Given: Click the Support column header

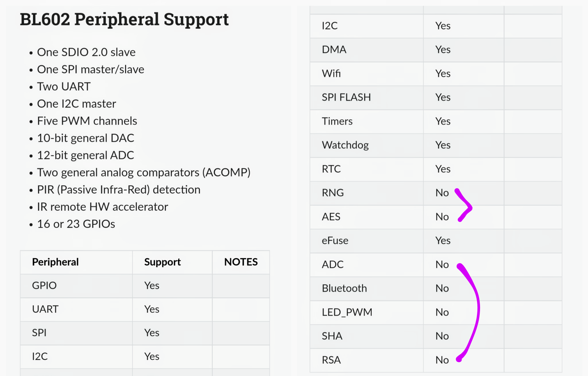Looking at the screenshot, I should pos(162,262).
